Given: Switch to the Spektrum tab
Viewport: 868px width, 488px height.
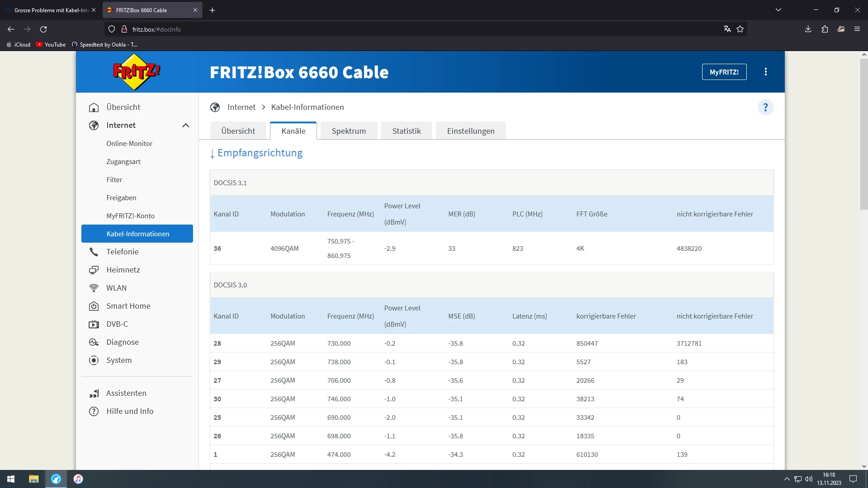Looking at the screenshot, I should pos(349,131).
